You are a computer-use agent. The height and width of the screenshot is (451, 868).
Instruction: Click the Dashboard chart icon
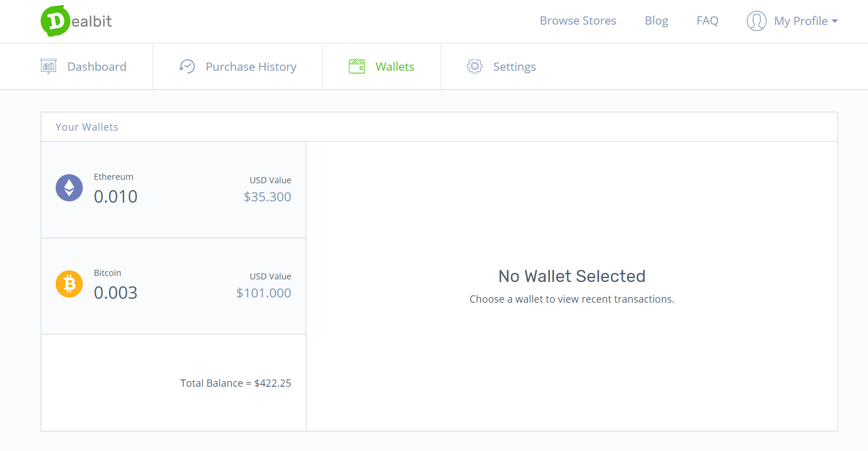click(x=48, y=66)
